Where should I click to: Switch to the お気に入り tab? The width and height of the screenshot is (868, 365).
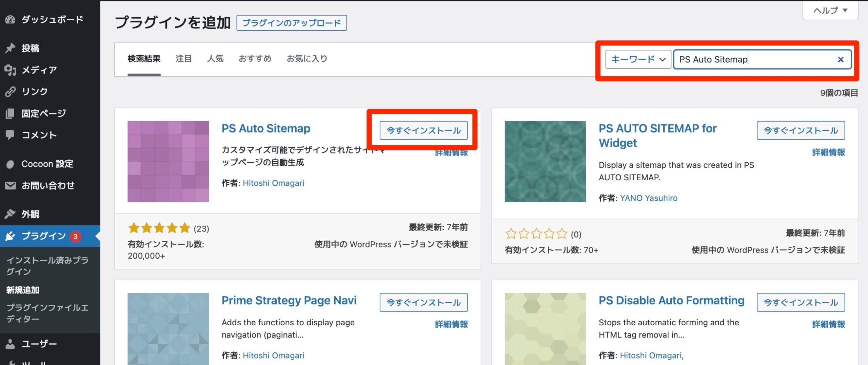coord(307,59)
